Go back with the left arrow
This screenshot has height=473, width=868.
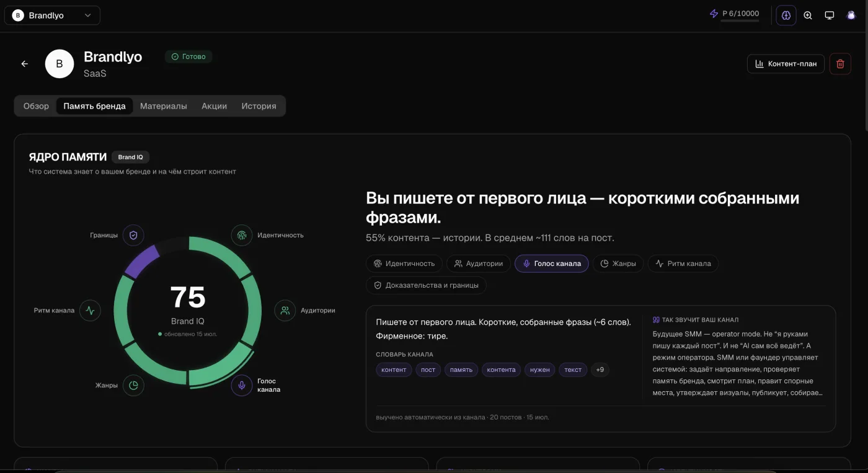[x=25, y=64]
